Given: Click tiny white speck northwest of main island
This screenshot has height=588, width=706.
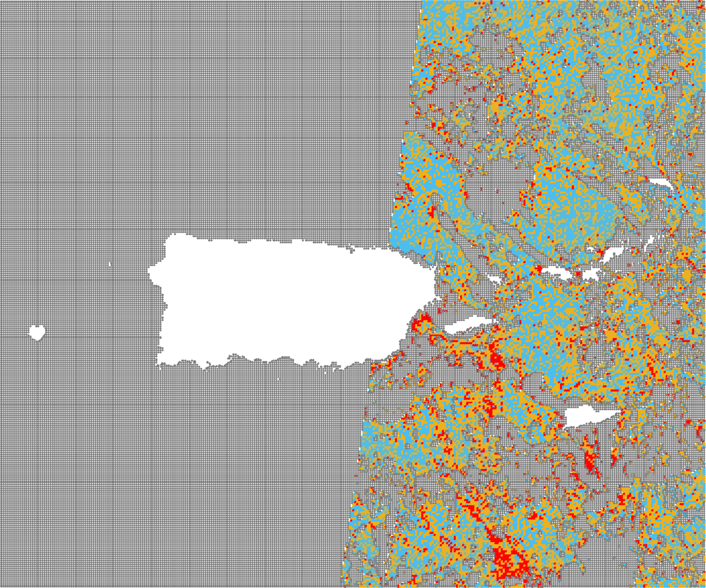Looking at the screenshot, I should point(109,264).
